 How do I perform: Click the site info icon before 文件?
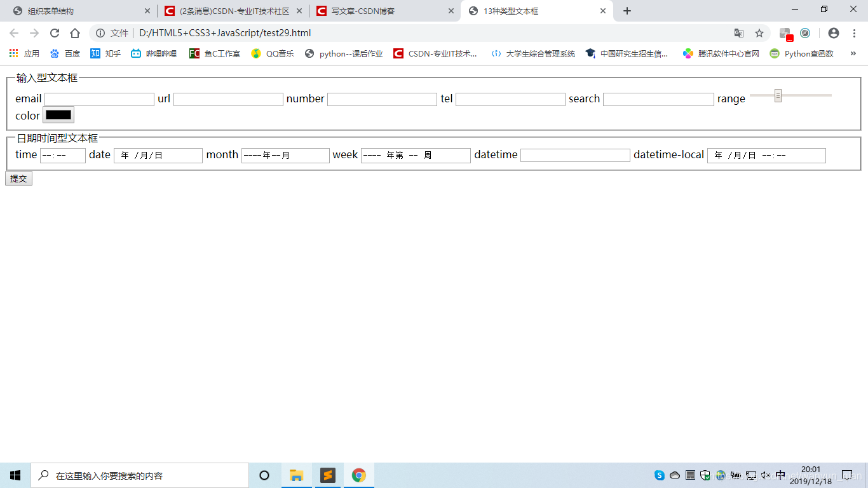click(x=100, y=33)
